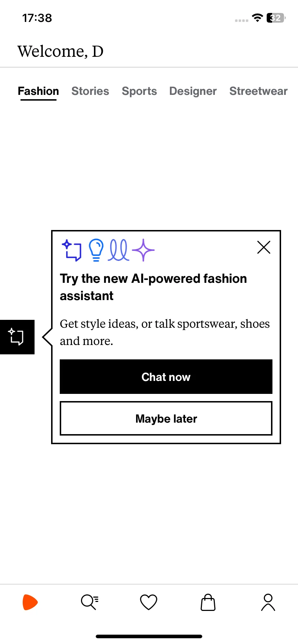Image resolution: width=298 pixels, height=644 pixels.
Task: Switch to the Stories tab
Action: 90,91
